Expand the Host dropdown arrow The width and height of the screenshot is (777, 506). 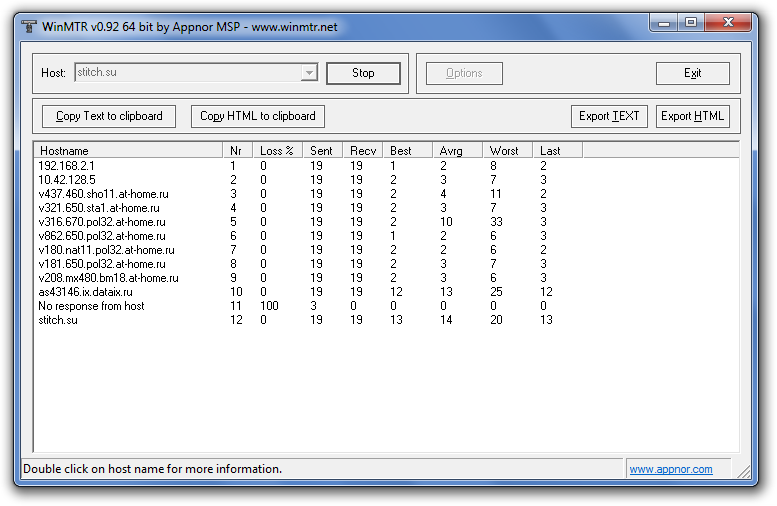click(x=309, y=73)
